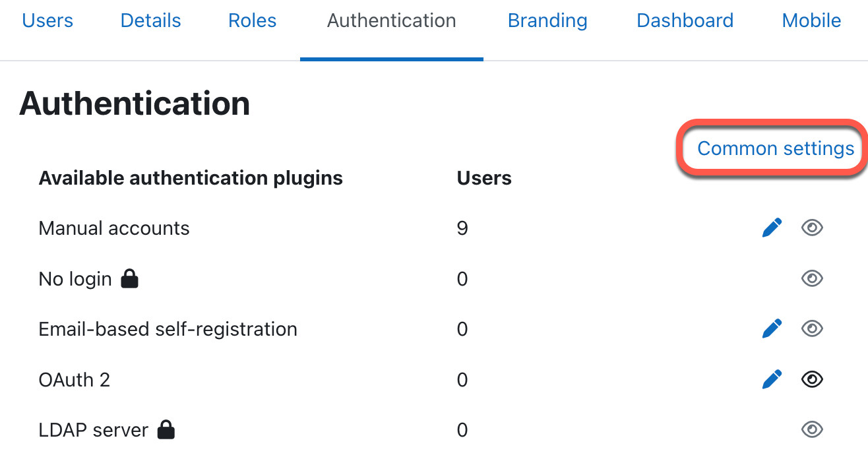868x463 pixels.
Task: Toggle visibility eye for Manual accounts
Action: [x=812, y=228]
